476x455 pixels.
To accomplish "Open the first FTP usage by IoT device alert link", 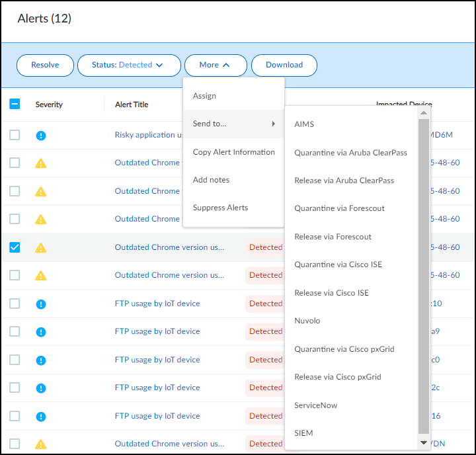I will 157,304.
